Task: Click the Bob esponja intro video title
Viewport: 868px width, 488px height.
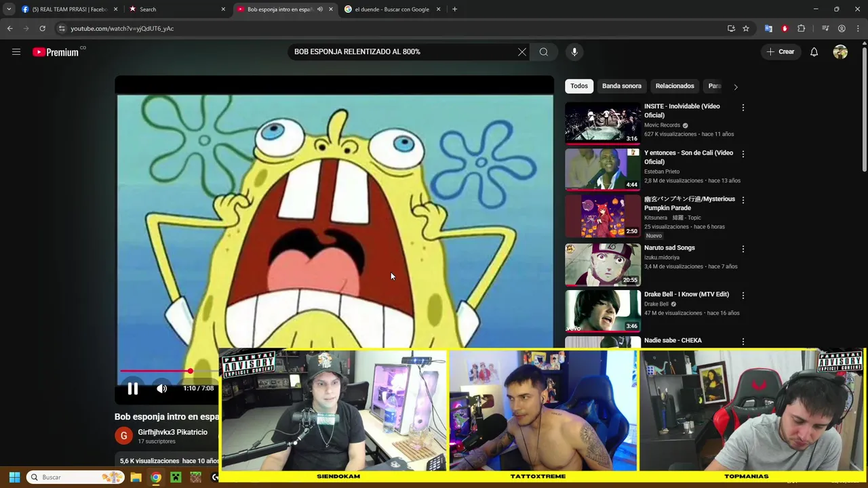Action: [x=167, y=417]
